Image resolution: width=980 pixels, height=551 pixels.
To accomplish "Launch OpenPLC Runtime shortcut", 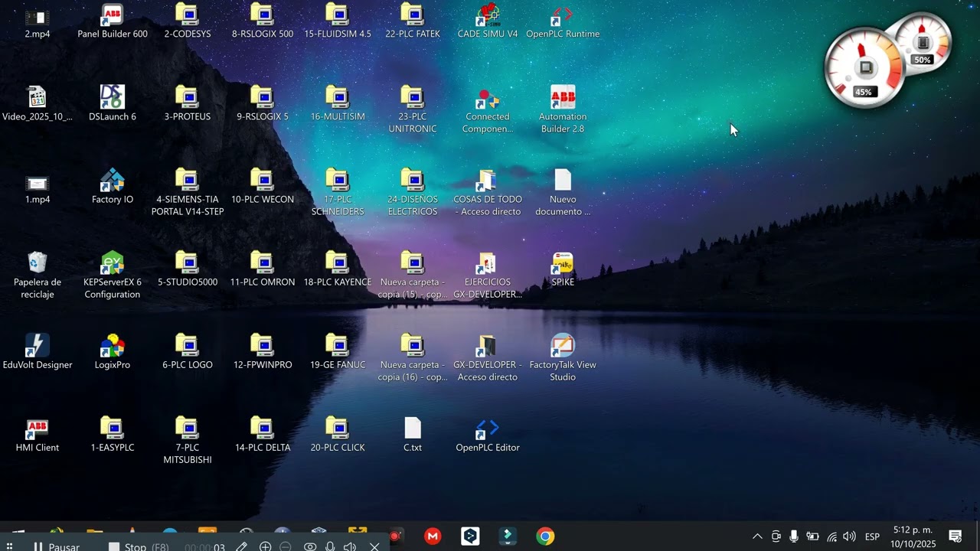I will click(563, 21).
